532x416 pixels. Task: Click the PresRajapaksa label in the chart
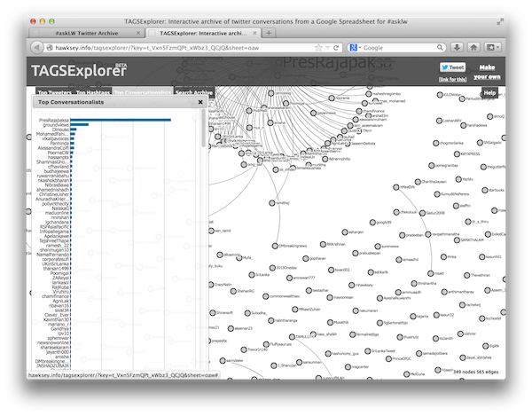click(x=53, y=120)
